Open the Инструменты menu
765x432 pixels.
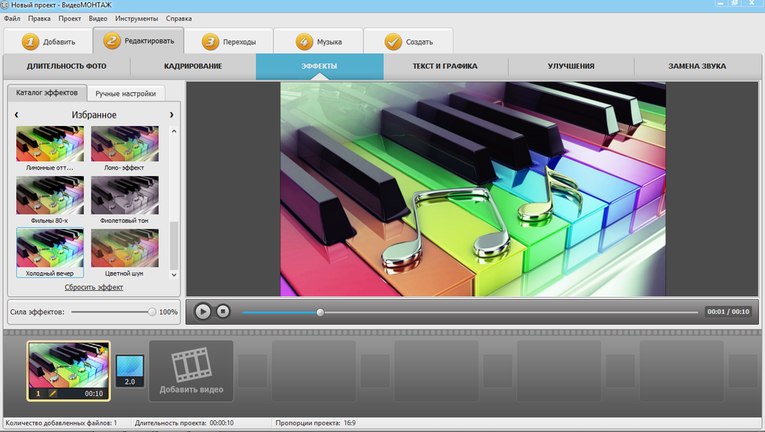(137, 19)
